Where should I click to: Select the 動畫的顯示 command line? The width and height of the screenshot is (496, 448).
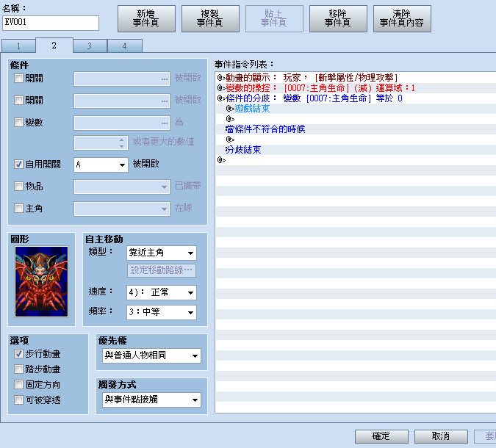tap(356, 77)
